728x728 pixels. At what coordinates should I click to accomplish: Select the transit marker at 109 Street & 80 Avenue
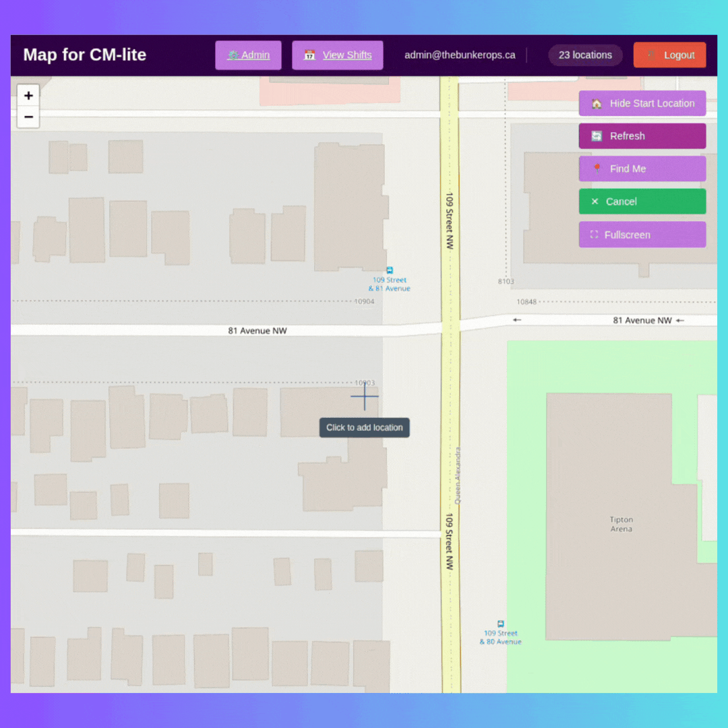[x=500, y=624]
